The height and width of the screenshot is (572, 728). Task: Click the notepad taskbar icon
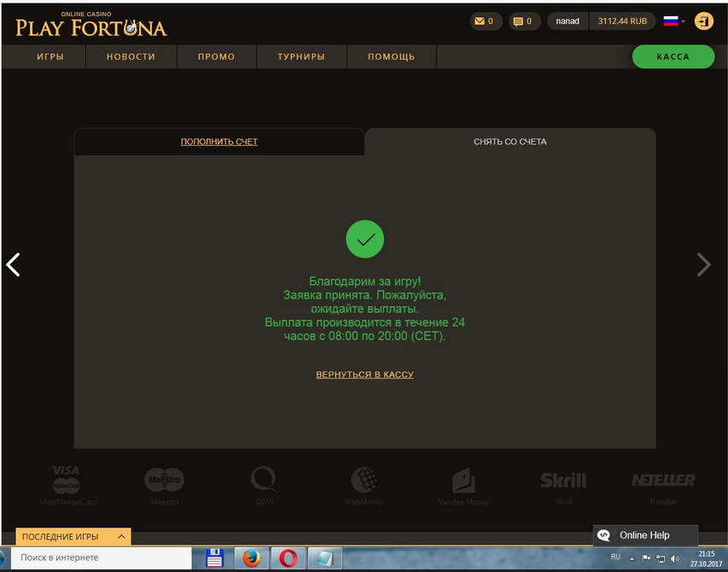325,558
